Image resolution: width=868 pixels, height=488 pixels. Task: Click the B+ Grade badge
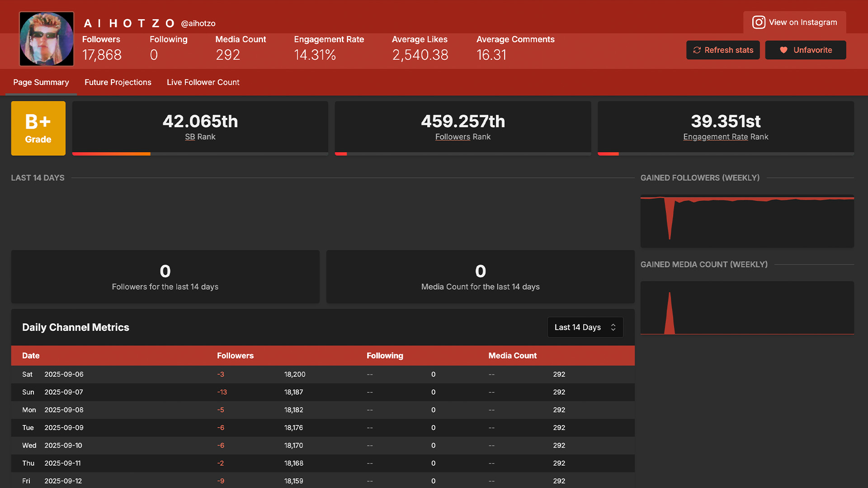click(38, 128)
